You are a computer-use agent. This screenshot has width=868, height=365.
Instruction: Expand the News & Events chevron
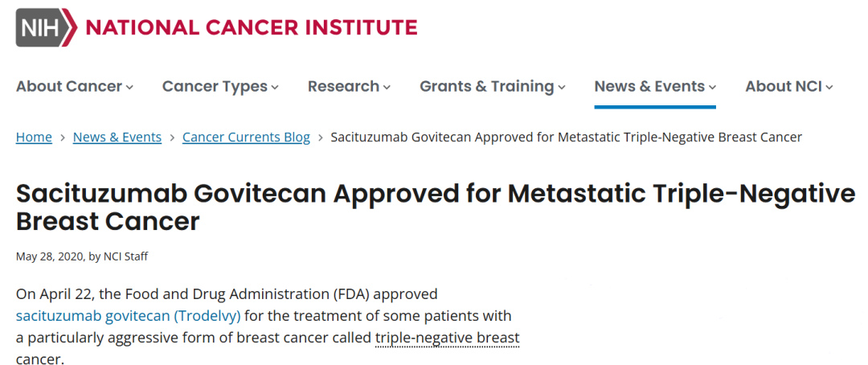click(x=712, y=87)
